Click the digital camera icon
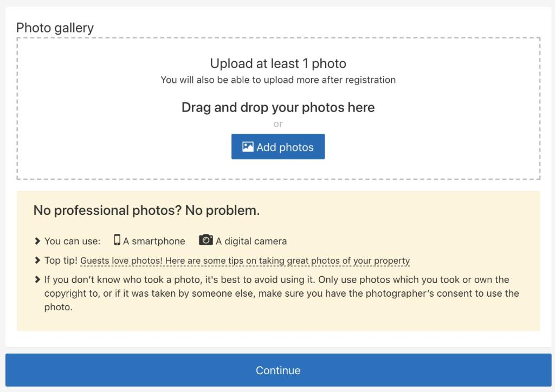 (205, 240)
